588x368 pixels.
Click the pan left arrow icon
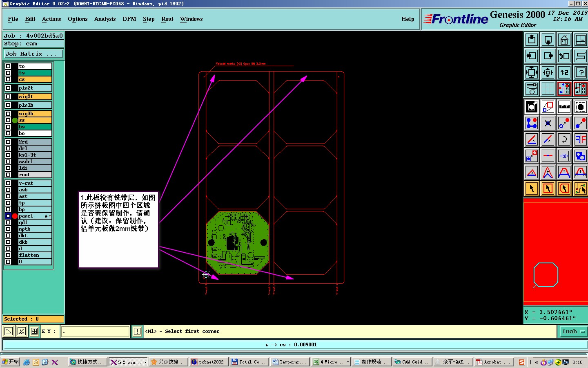532,56
